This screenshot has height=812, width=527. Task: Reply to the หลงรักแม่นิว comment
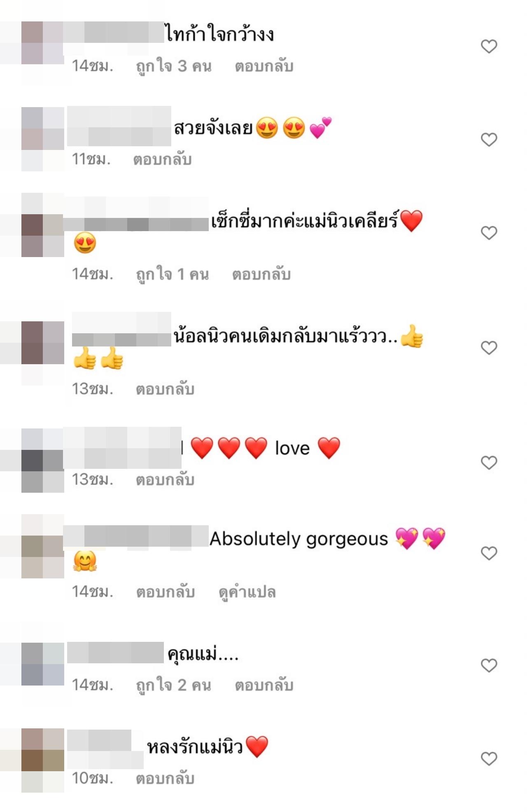(x=165, y=778)
